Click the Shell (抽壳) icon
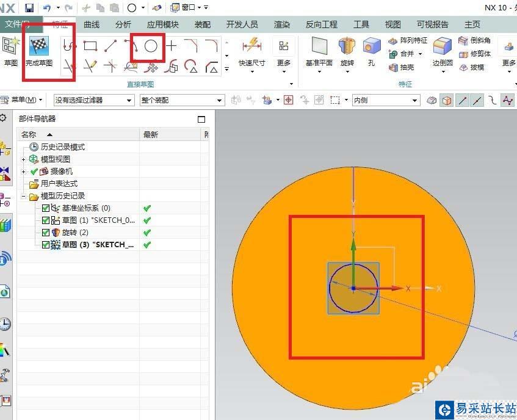Viewport: 517px width, 420px height. [393, 68]
